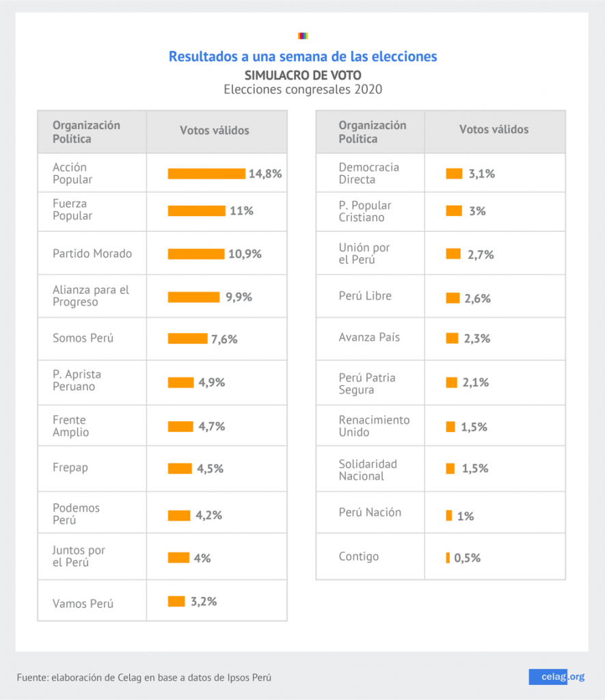Viewport: 605px width, 700px height.
Task: Click the Perú Libre party label
Action: click(x=365, y=296)
